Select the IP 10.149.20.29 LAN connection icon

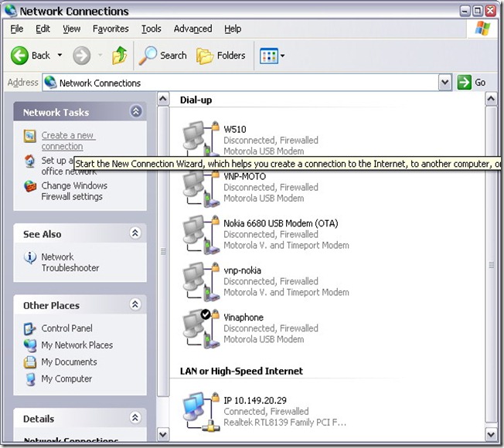(201, 412)
